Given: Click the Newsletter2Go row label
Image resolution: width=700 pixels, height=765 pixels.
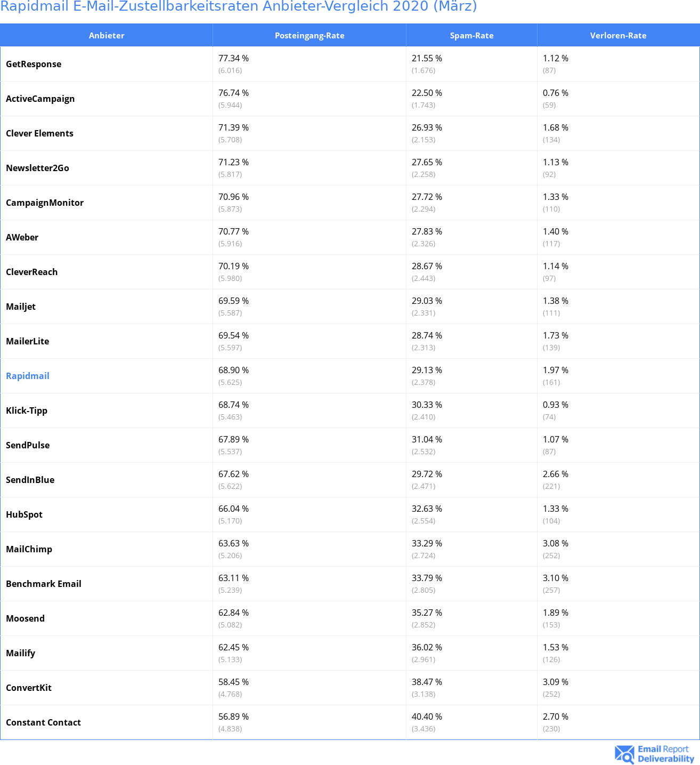Looking at the screenshot, I should click(38, 168).
